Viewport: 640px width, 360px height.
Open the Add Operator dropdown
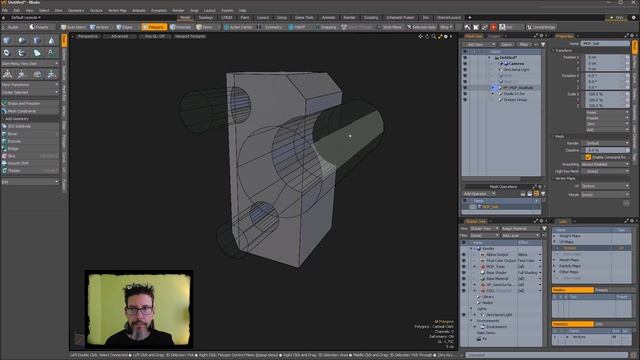[x=479, y=193]
